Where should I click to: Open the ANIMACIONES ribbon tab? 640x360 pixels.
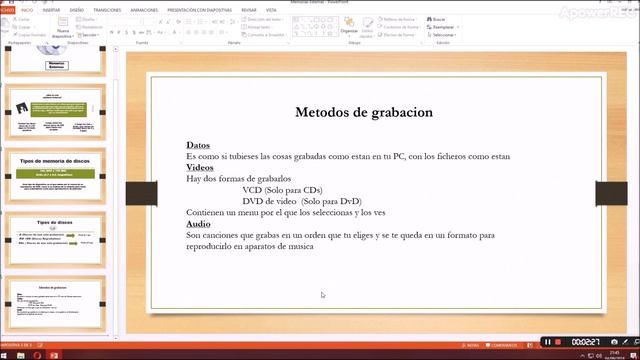point(144,10)
